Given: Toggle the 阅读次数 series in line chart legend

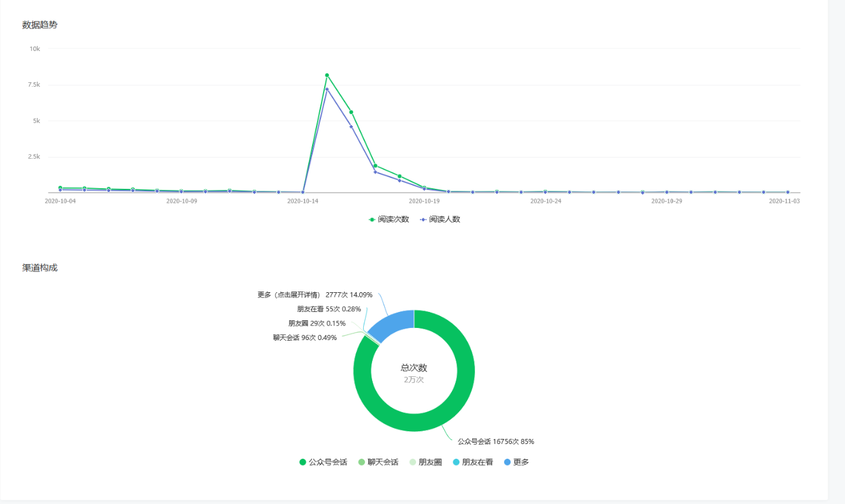Looking at the screenshot, I should [389, 219].
